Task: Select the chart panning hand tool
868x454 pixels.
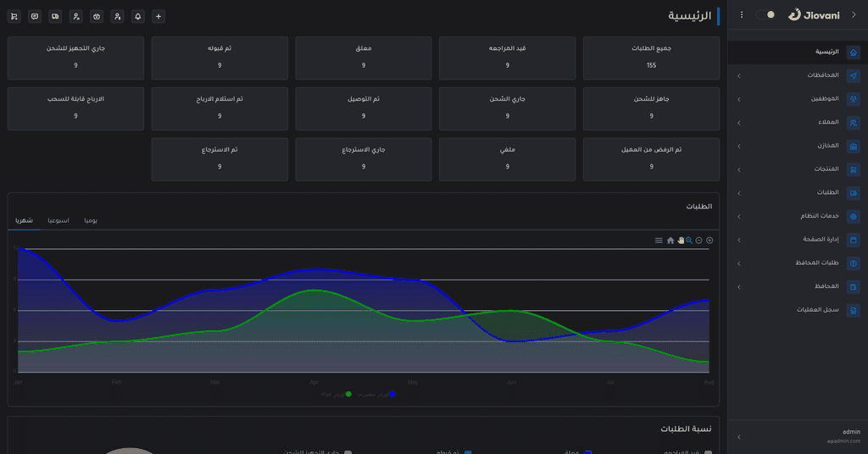Action: coord(681,241)
